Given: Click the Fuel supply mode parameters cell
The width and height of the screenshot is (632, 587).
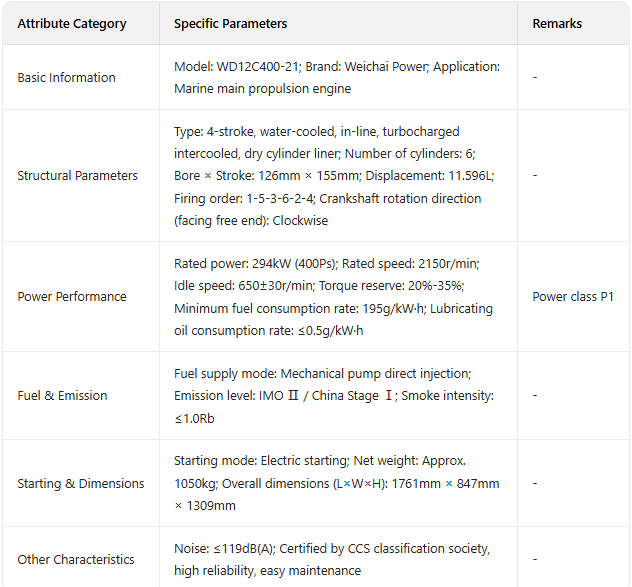Looking at the screenshot, I should click(x=337, y=395).
